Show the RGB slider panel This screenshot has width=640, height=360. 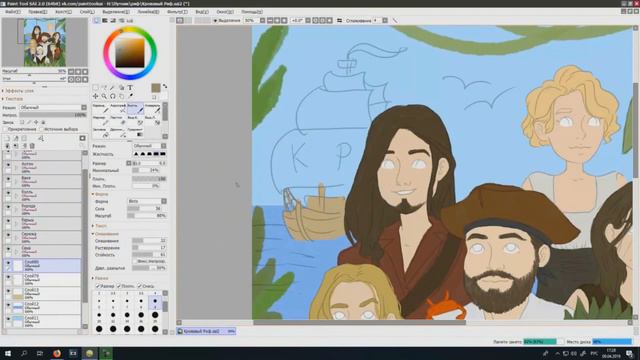105,20
